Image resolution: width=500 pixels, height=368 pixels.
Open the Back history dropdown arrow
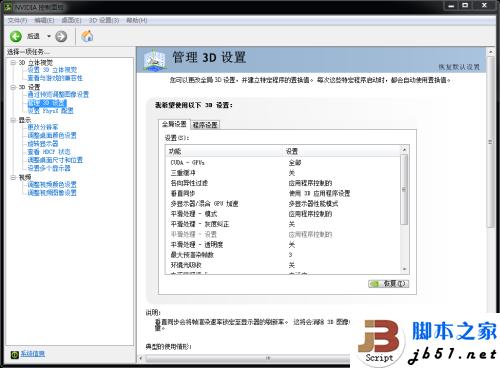pos(49,36)
